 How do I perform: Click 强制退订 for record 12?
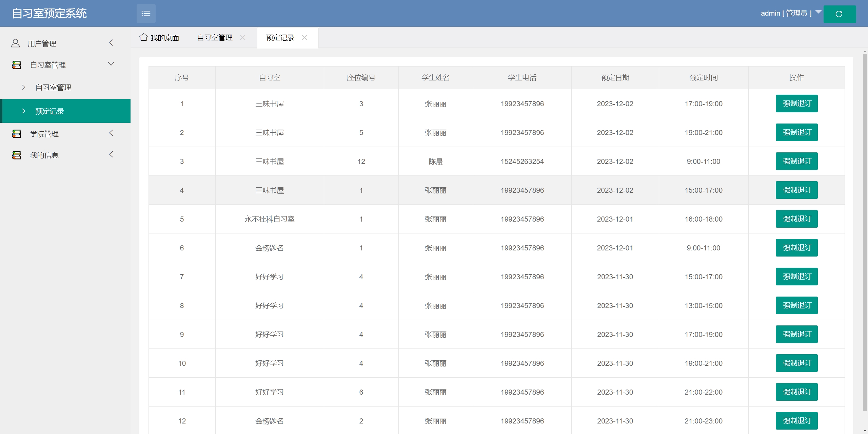[796, 421]
